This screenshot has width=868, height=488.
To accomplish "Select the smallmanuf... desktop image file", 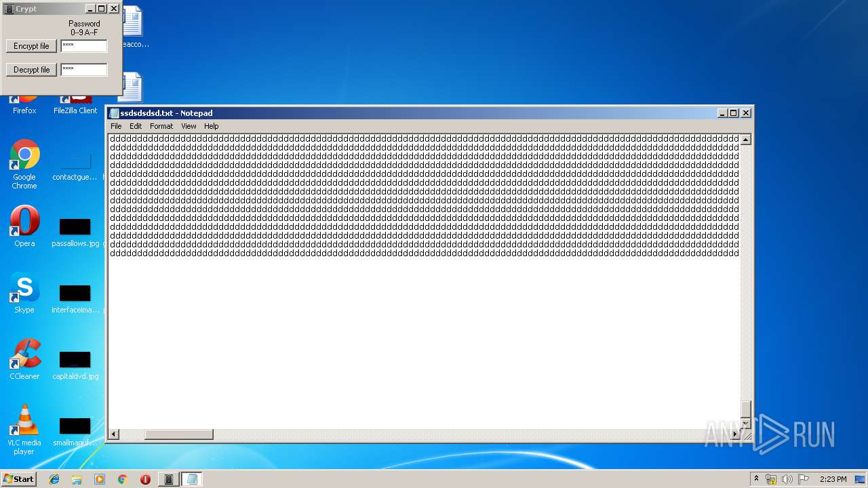I will (x=75, y=432).
